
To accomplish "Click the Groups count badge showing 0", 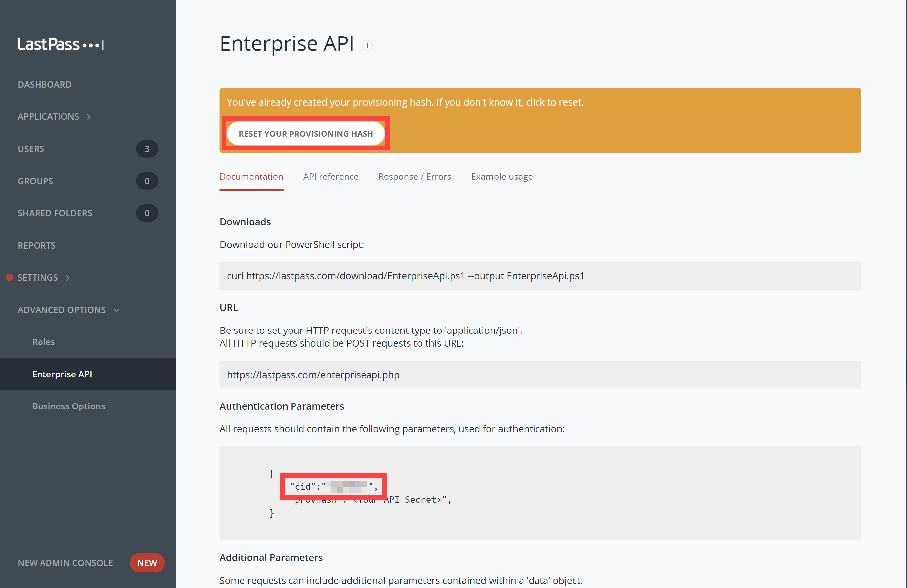I will pos(147,181).
